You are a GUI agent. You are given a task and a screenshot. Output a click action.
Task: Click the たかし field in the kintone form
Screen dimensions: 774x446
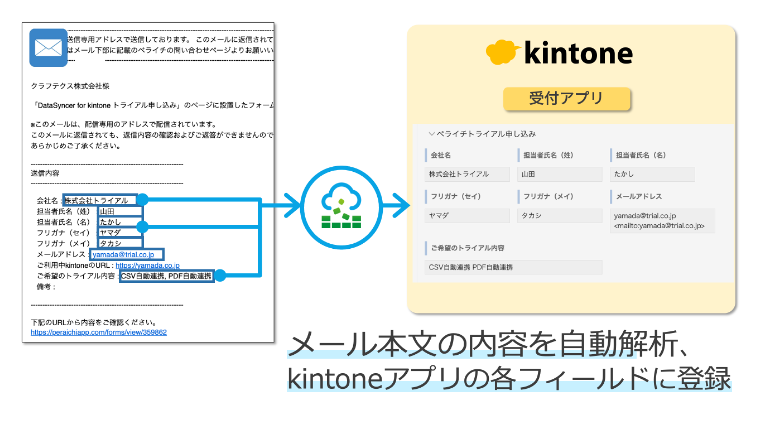(x=653, y=174)
